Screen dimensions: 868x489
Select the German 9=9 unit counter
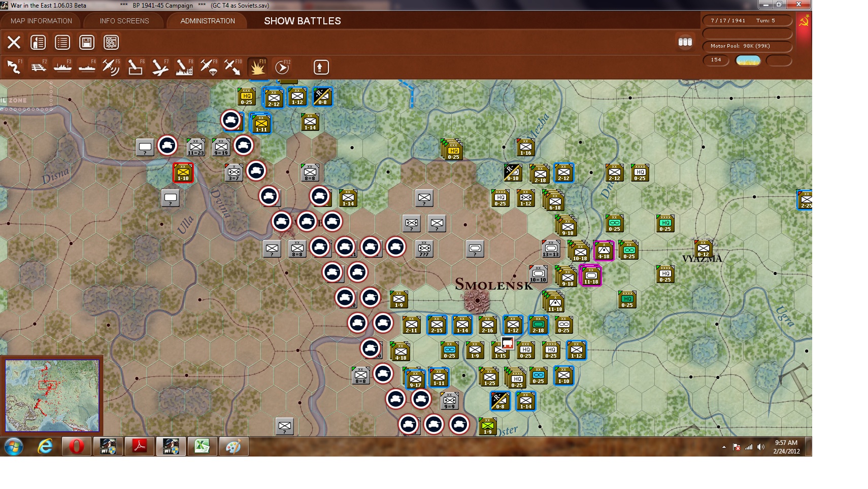pyautogui.click(x=450, y=401)
